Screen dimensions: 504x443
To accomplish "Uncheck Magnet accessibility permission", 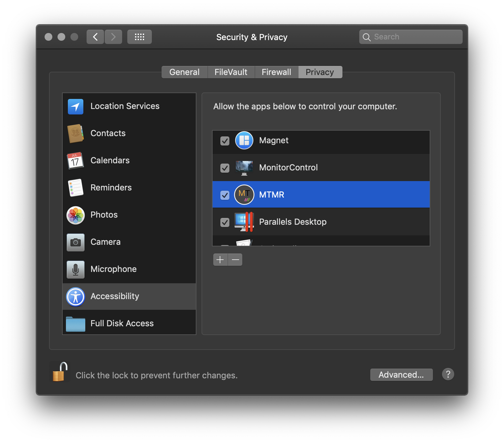I will [225, 141].
